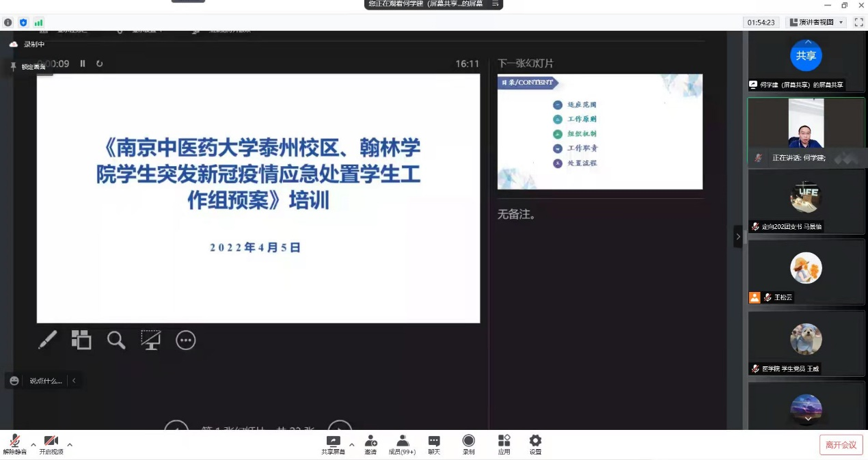Click the cloud recording status icon
Screen dimensions: 868x460
(x=13, y=44)
